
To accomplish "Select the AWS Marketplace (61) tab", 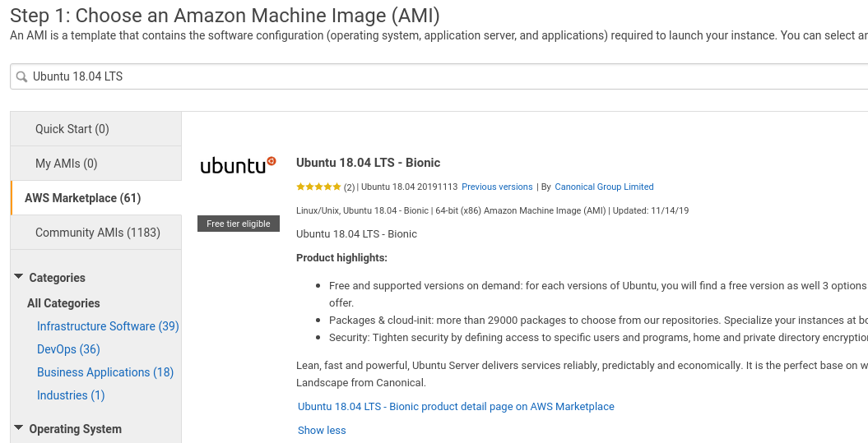I will pos(95,198).
